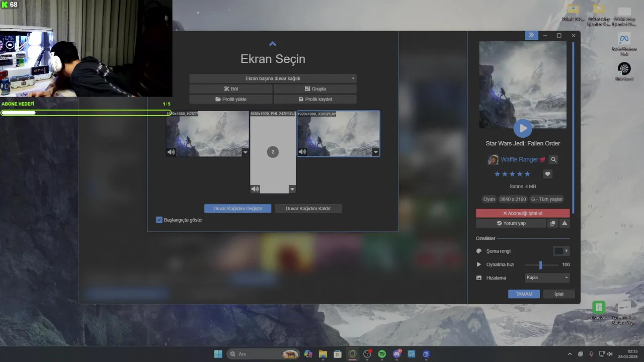The image size is (644, 362).
Task: Select the XDISPLAY monitor thumbnail
Action: tap(339, 134)
